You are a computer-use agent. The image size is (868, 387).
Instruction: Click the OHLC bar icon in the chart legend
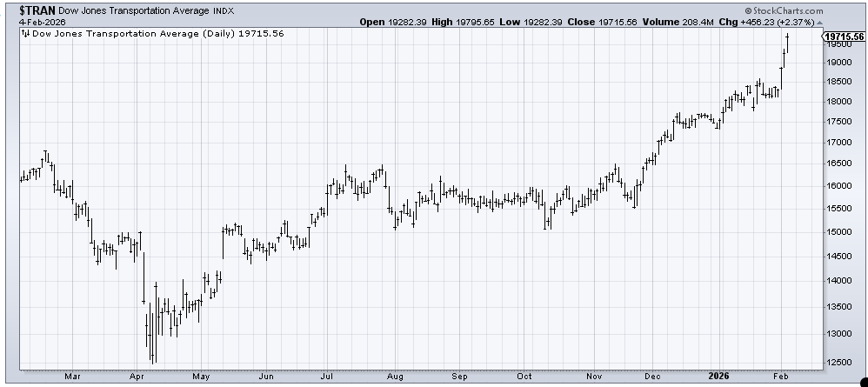[23, 34]
